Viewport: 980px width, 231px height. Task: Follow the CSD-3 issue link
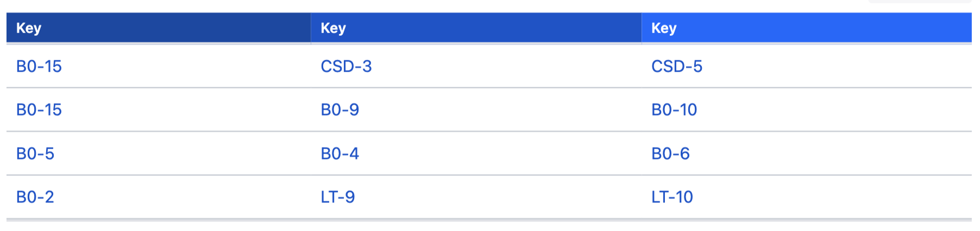click(x=346, y=66)
